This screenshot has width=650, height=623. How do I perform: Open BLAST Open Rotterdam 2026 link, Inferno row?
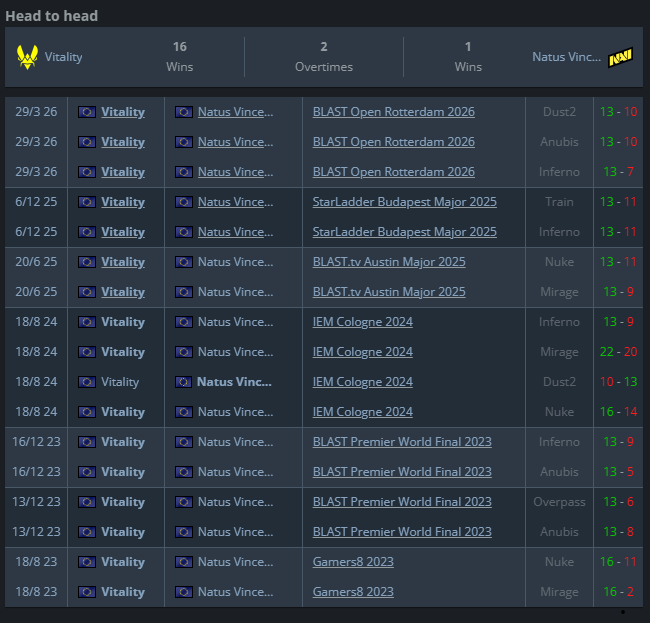pos(394,172)
